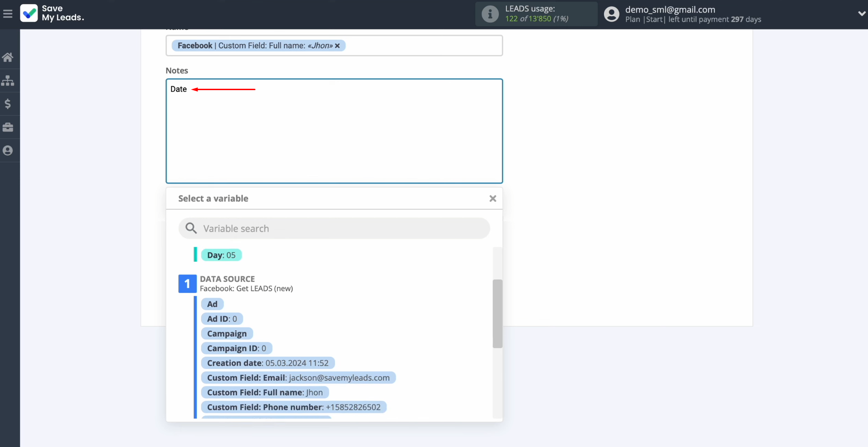The width and height of the screenshot is (868, 447).
Task: Click the LEADS usage info icon
Action: (x=490, y=14)
